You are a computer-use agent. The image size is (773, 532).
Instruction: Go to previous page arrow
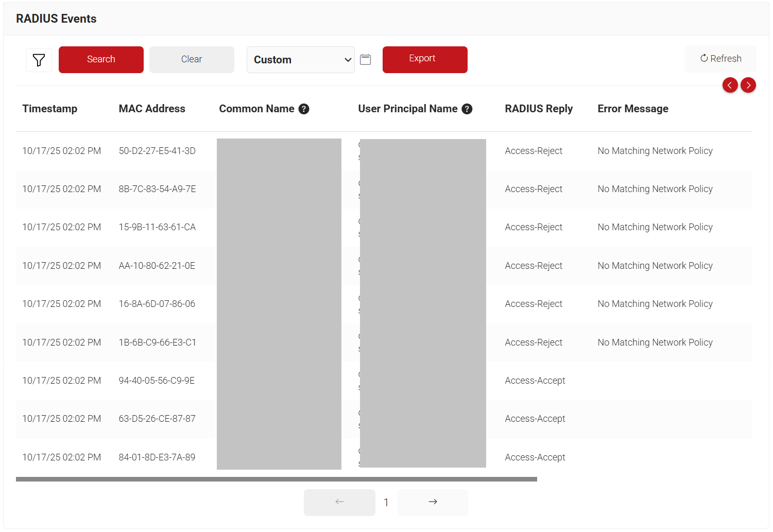click(339, 502)
